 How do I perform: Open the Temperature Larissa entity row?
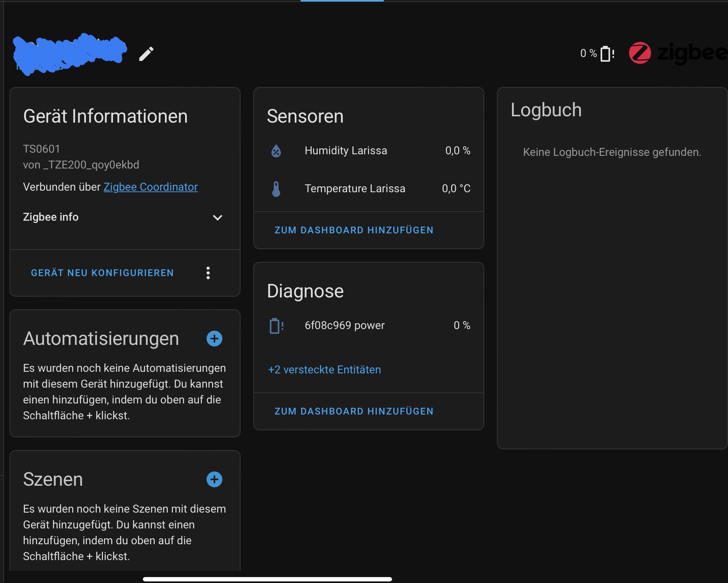tap(369, 189)
